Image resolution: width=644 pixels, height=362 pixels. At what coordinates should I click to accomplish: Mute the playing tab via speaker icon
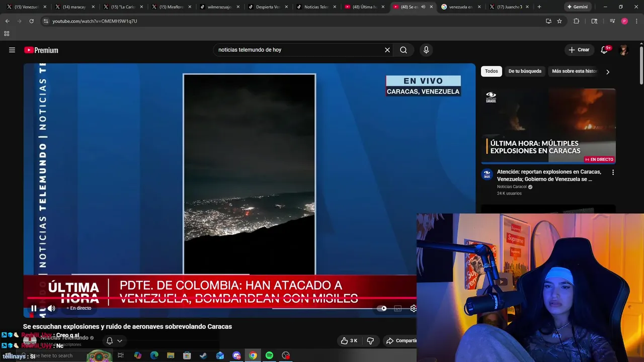point(423,7)
